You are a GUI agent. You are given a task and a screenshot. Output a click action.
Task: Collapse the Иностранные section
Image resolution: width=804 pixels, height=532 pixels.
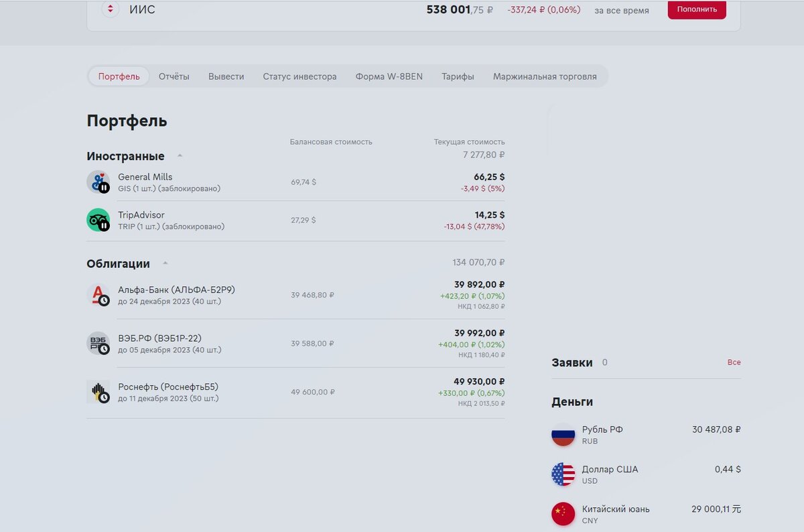[180, 155]
